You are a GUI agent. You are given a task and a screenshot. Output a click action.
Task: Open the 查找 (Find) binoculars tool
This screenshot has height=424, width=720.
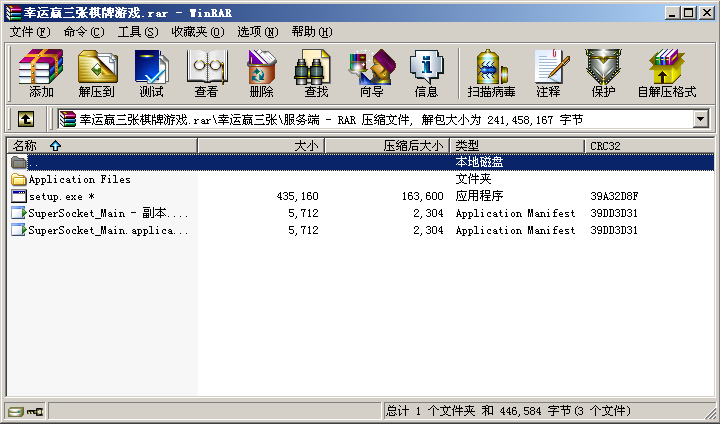point(316,73)
